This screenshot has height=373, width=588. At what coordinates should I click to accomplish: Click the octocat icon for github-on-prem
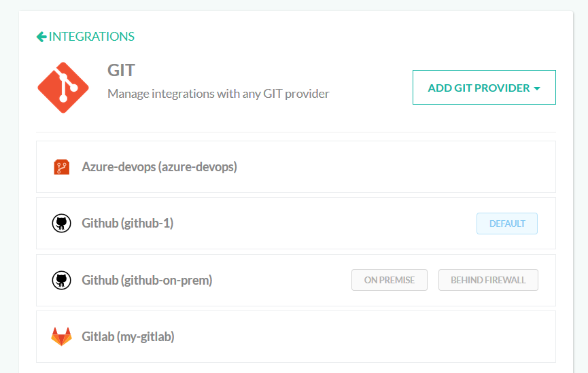tap(61, 281)
